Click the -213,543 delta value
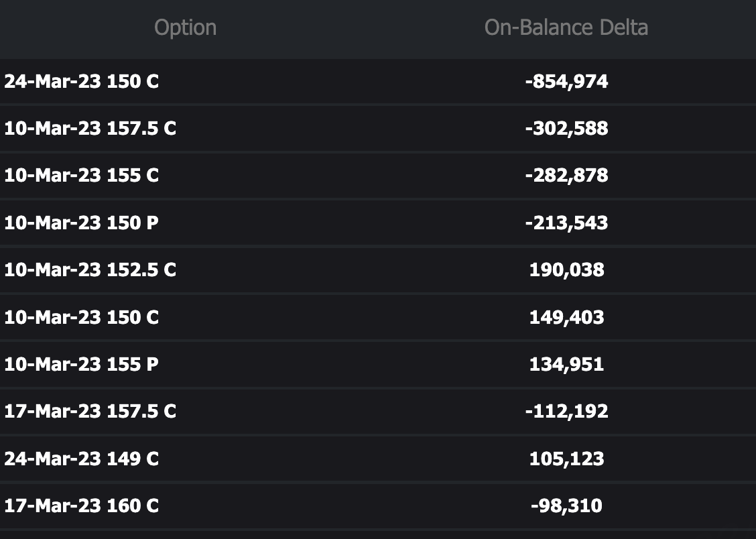This screenshot has width=756, height=539. point(566,223)
